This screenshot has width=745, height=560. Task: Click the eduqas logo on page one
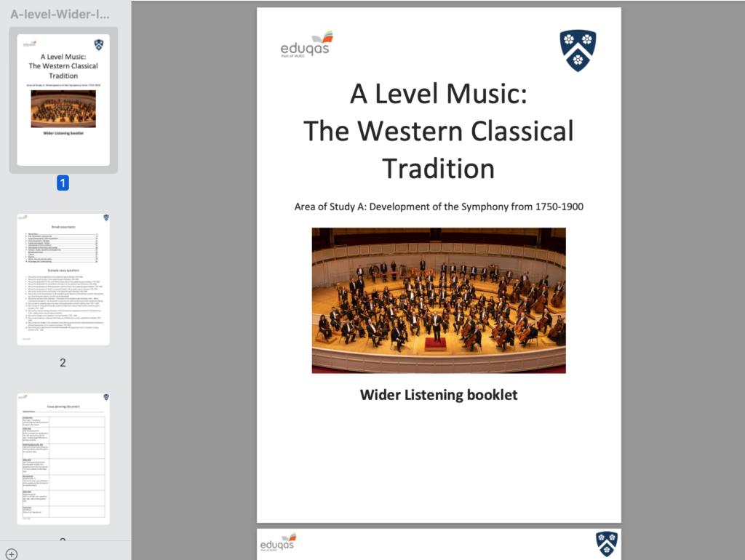(306, 45)
